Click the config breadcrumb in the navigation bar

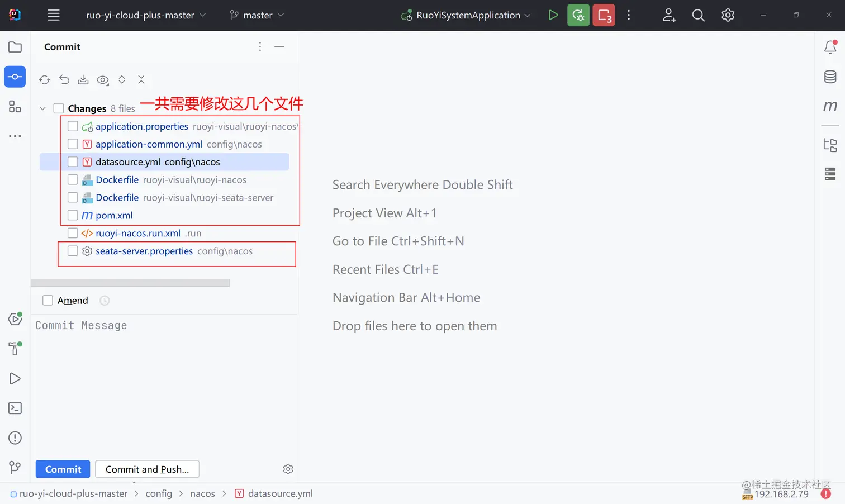coord(159,494)
